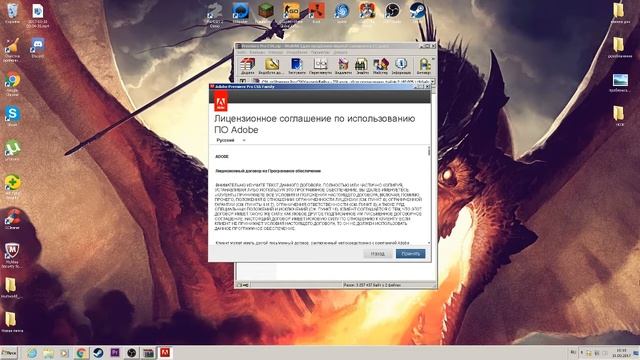Open the Избранное menu in WinRAR
Image resolution: width=640 pixels, height=360 pixels.
tap(296, 52)
